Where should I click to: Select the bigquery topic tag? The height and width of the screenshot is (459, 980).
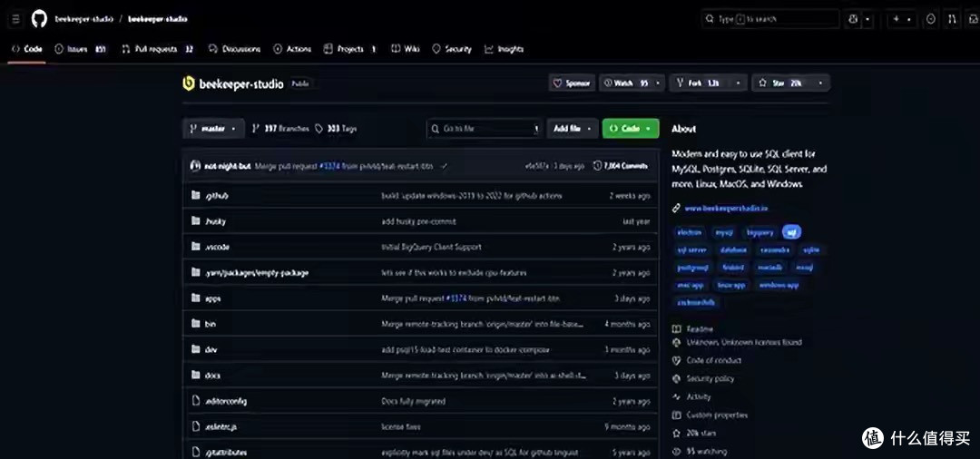click(760, 232)
